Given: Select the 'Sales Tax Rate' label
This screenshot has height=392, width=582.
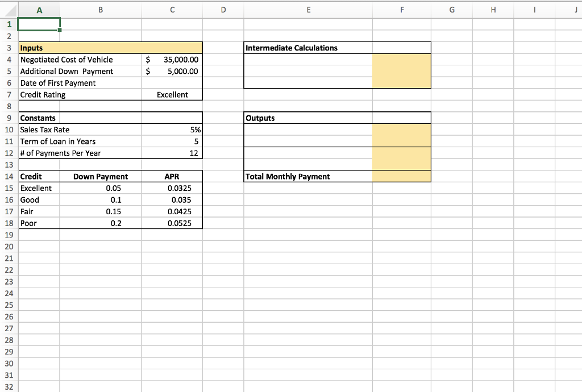Looking at the screenshot, I should click(x=80, y=130).
